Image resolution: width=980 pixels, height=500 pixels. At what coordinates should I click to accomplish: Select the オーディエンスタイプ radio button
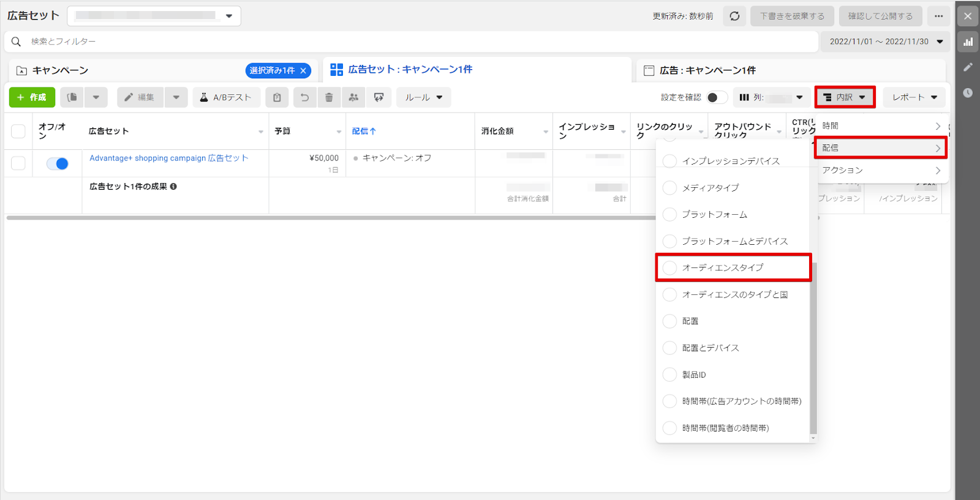pyautogui.click(x=670, y=268)
